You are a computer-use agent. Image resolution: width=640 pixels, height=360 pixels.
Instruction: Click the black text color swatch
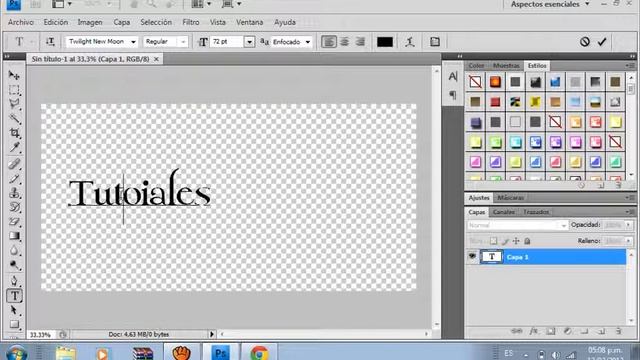point(384,42)
